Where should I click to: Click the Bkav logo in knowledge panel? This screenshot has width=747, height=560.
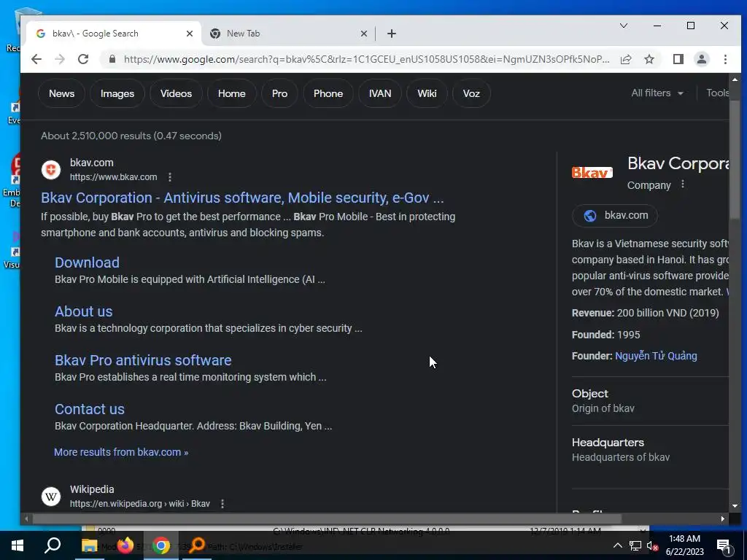pyautogui.click(x=592, y=172)
